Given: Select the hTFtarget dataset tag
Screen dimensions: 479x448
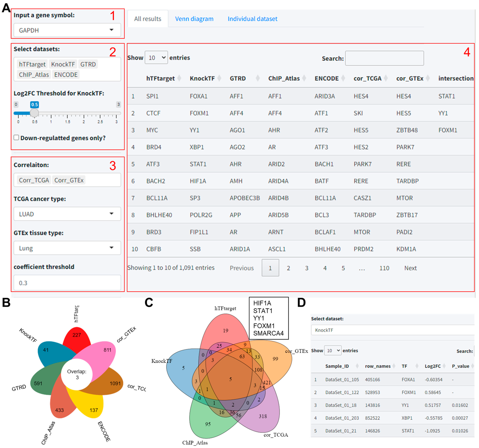Looking at the screenshot, I should click(x=32, y=64).
